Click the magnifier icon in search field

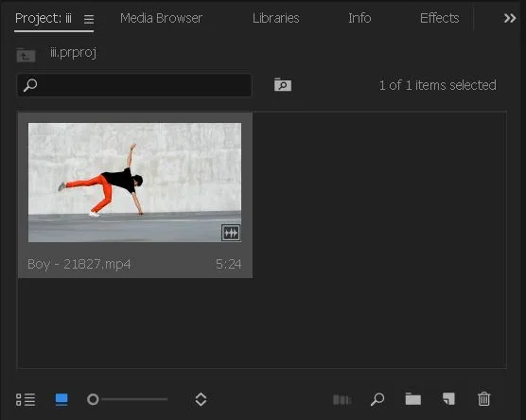pos(30,85)
